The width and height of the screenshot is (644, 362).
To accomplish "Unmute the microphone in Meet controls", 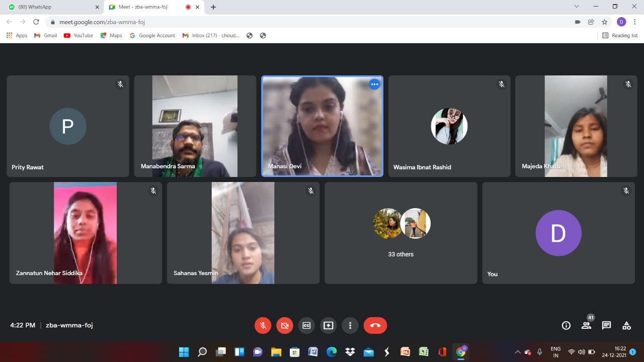I will (x=263, y=325).
